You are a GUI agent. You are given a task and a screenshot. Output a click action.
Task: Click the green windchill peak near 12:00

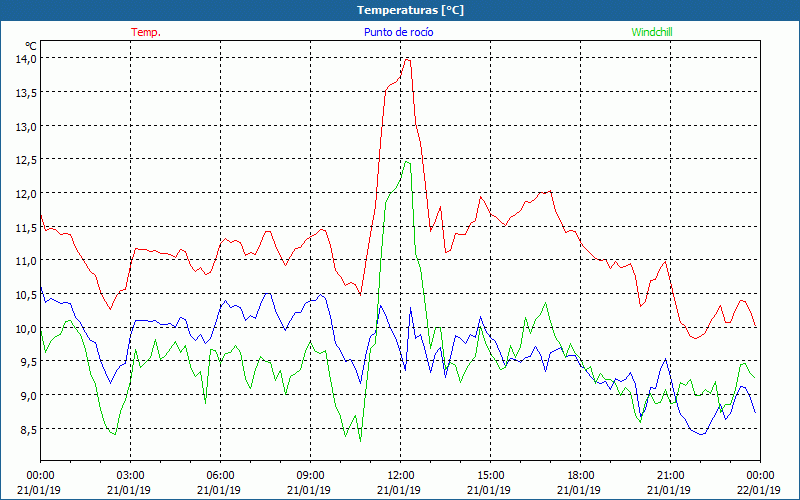pyautogui.click(x=407, y=162)
